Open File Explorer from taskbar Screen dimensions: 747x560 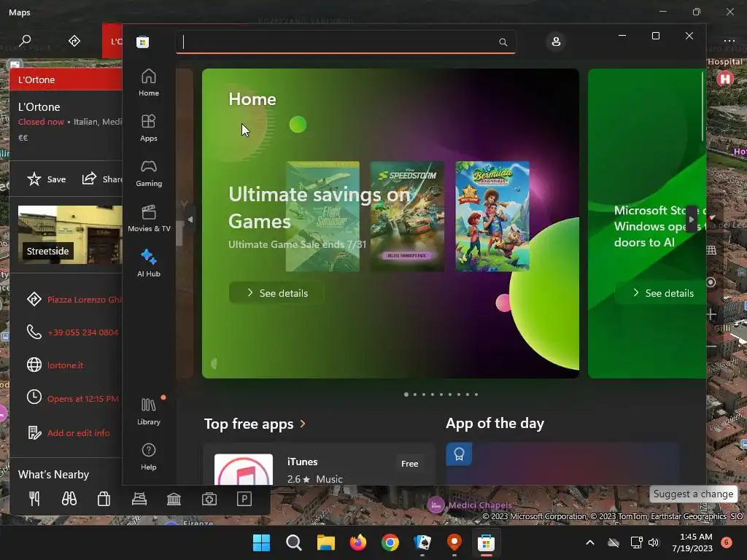(326, 542)
